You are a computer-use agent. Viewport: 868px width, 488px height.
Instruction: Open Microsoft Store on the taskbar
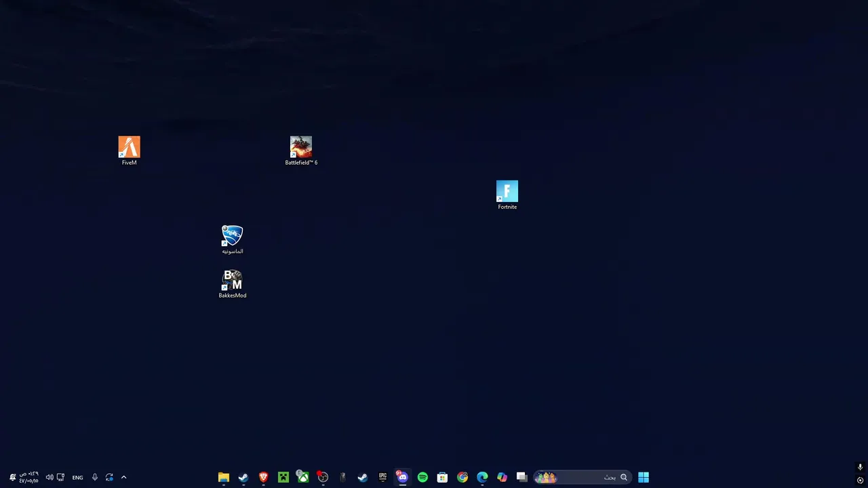click(x=442, y=477)
